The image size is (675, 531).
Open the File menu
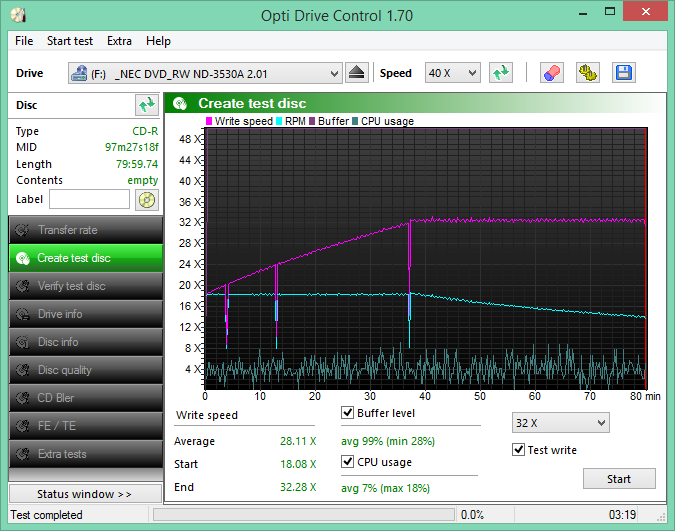24,41
